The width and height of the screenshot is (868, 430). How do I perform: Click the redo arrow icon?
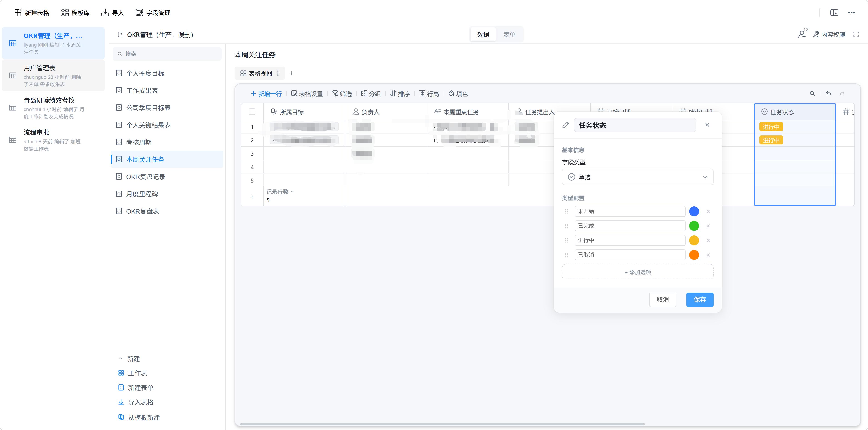pos(842,94)
